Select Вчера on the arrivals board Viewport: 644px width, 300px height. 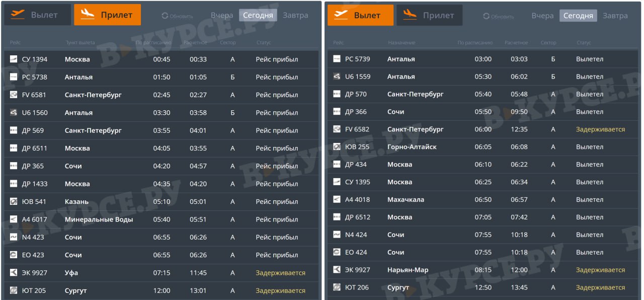[x=222, y=15]
